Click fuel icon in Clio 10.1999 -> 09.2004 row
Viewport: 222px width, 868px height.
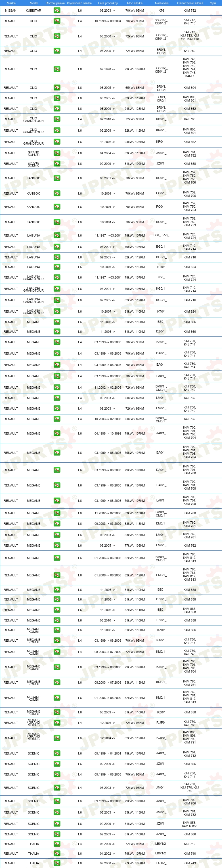(x=57, y=21)
